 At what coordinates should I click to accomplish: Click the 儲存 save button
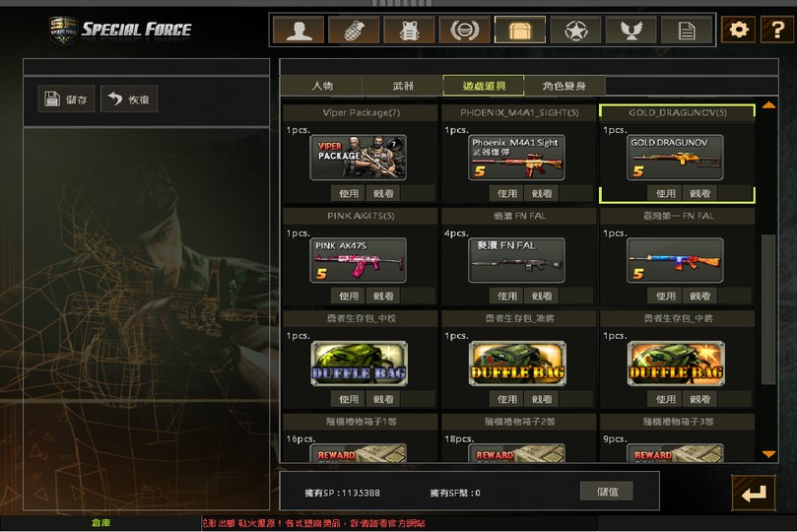click(67, 99)
